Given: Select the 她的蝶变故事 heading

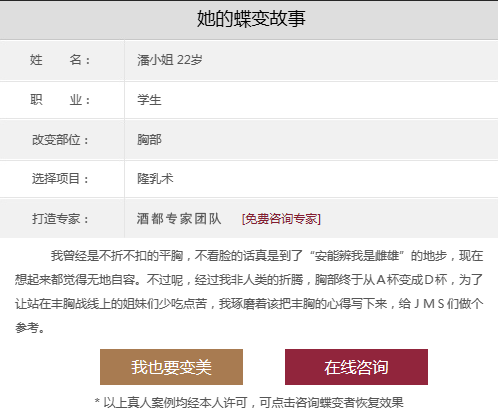Looking at the screenshot, I should click(x=251, y=18).
